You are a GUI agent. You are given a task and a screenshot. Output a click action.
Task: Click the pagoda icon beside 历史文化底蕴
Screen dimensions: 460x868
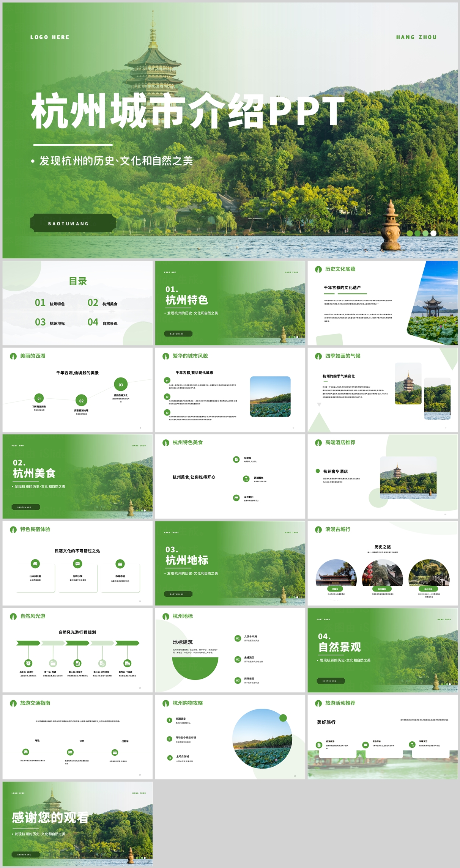click(x=318, y=269)
